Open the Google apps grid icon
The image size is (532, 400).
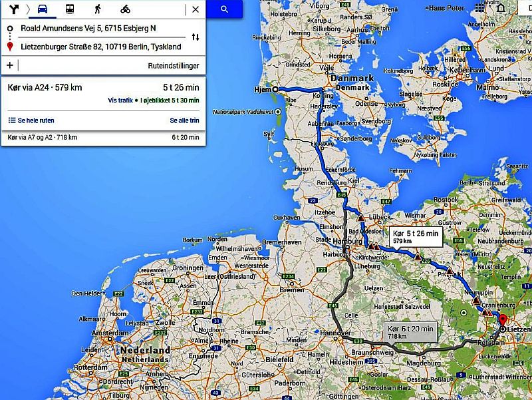pos(480,8)
